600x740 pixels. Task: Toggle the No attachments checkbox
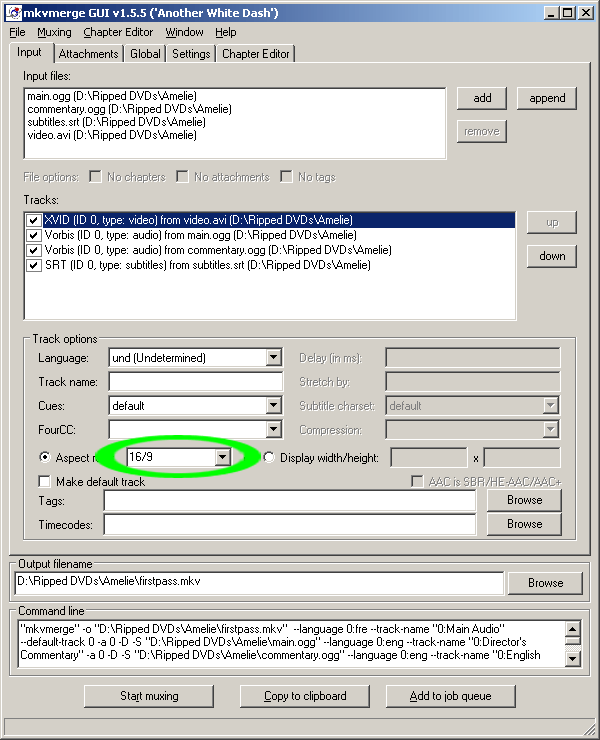pyautogui.click(x=182, y=177)
